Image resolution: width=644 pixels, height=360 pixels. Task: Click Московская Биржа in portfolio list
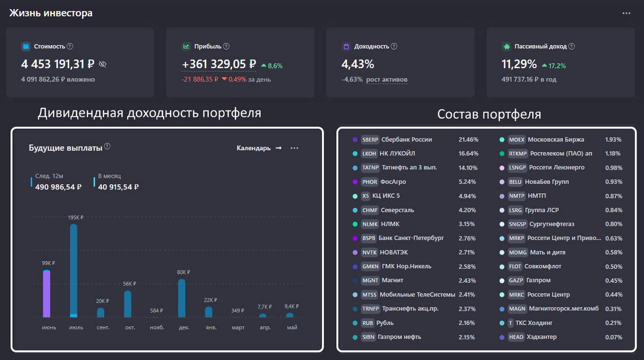tap(556, 139)
